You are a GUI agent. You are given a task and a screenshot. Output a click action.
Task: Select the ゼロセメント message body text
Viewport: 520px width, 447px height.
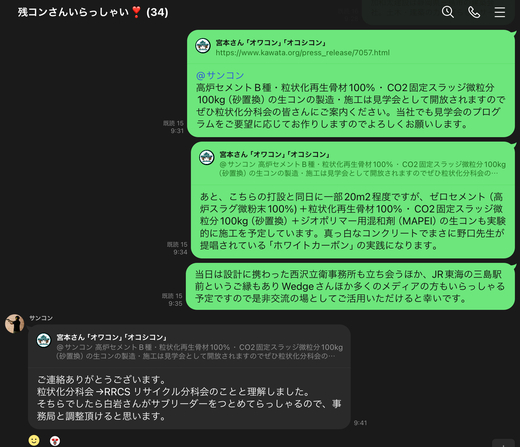pos(353,221)
